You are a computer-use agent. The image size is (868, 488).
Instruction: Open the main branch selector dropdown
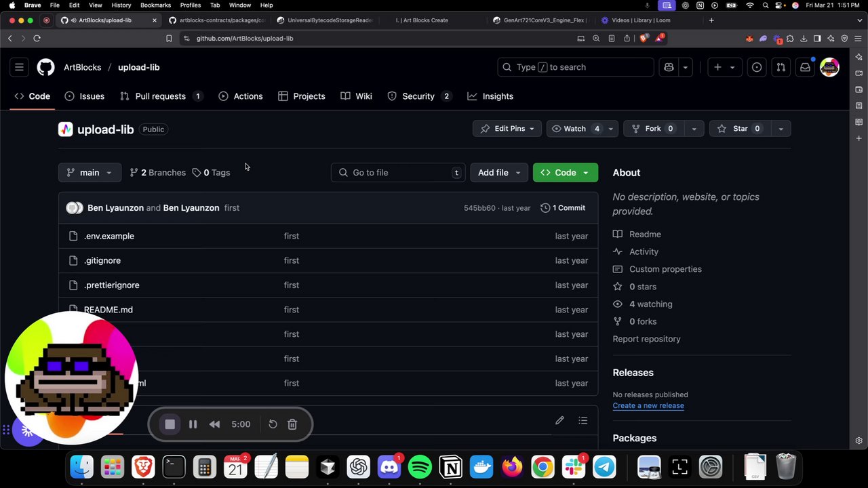(90, 173)
